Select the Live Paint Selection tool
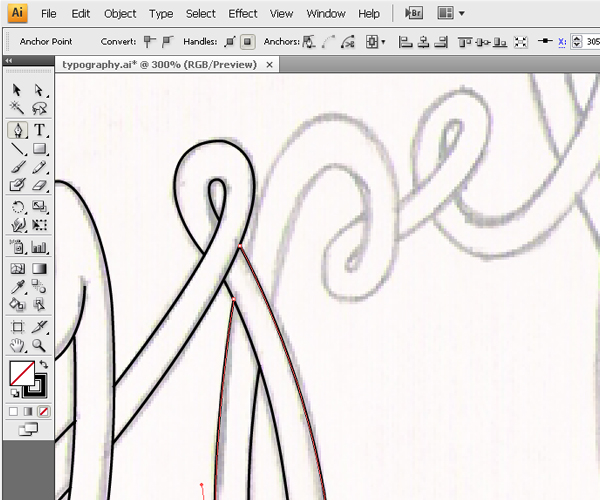The width and height of the screenshot is (600, 500). 39,305
